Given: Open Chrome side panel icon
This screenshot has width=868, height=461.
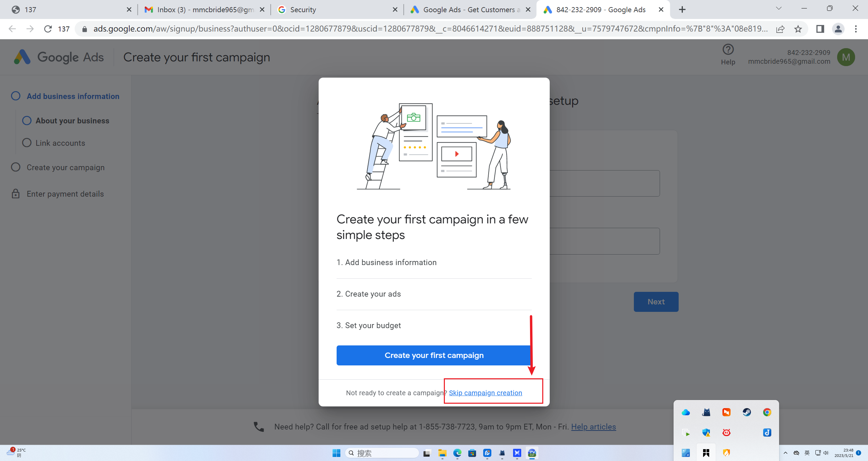Looking at the screenshot, I should 820,29.
